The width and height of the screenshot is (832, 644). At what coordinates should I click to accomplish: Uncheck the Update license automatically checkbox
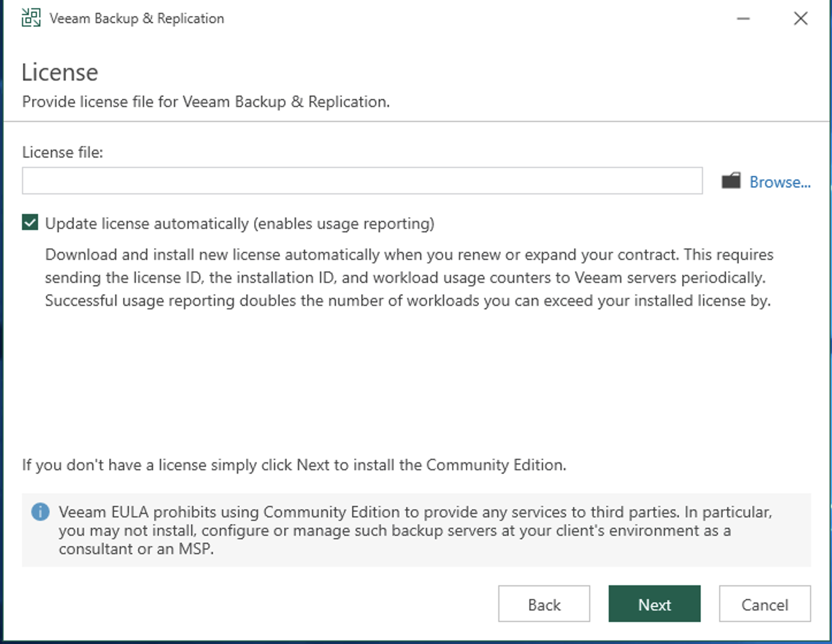[x=30, y=223]
